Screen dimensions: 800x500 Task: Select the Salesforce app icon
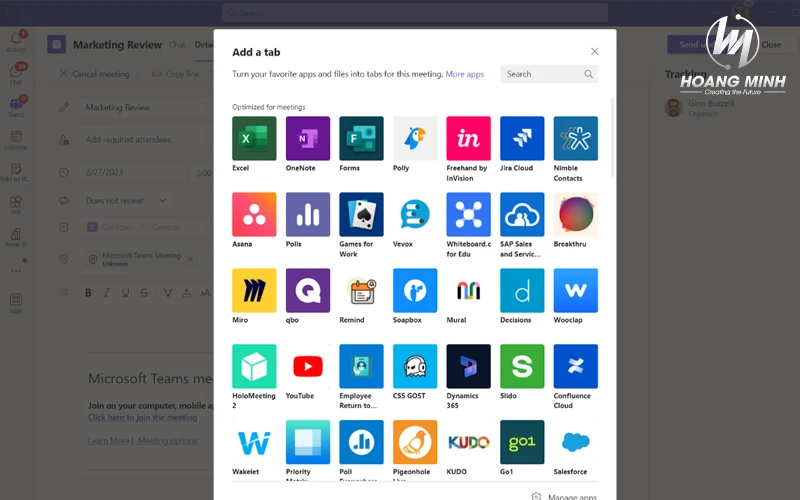[576, 442]
